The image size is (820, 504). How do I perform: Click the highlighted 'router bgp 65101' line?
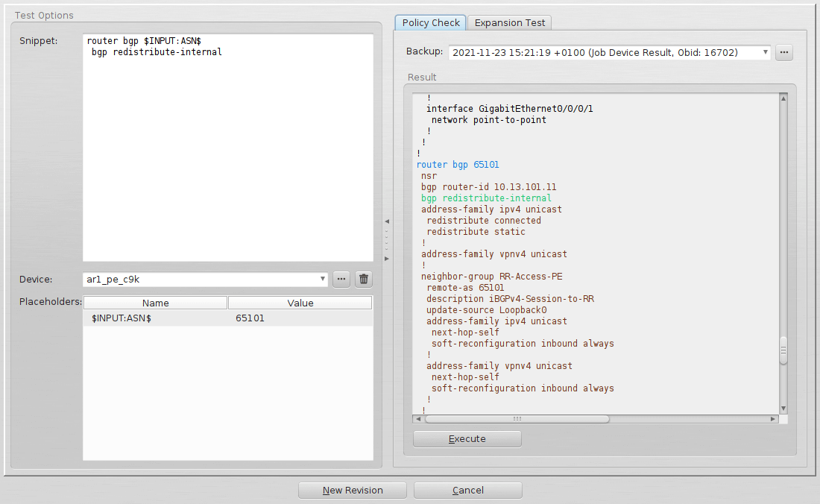[x=458, y=165]
